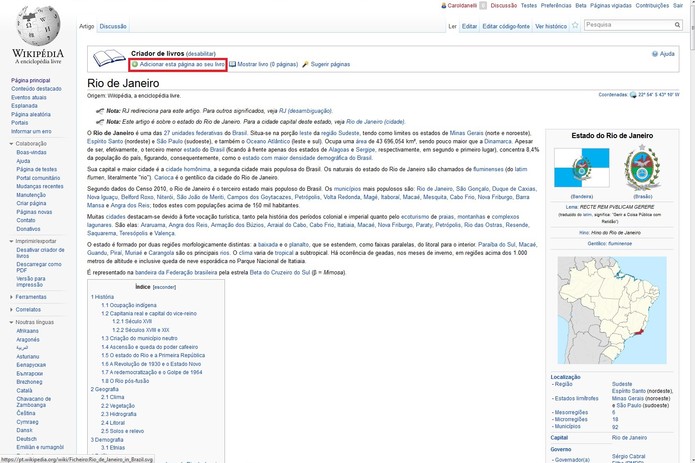Image resolution: width=695 pixels, height=463 pixels.
Task: Click the green add page icon
Action: pyautogui.click(x=135, y=64)
